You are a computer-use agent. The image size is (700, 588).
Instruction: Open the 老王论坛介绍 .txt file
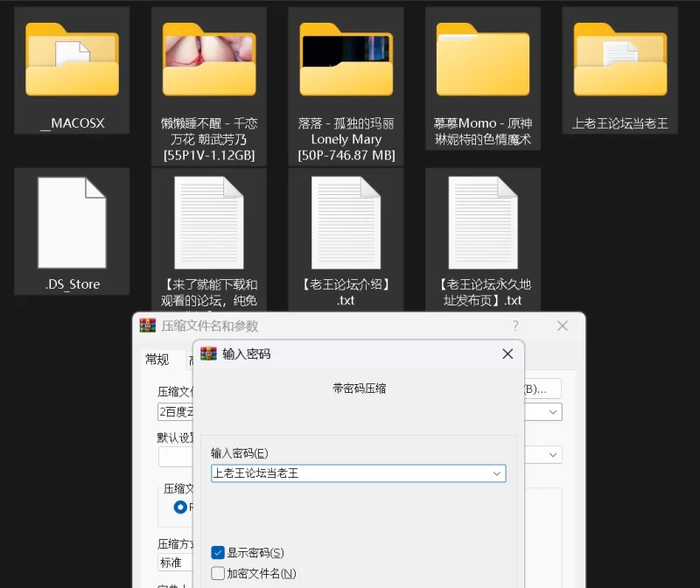(x=346, y=223)
